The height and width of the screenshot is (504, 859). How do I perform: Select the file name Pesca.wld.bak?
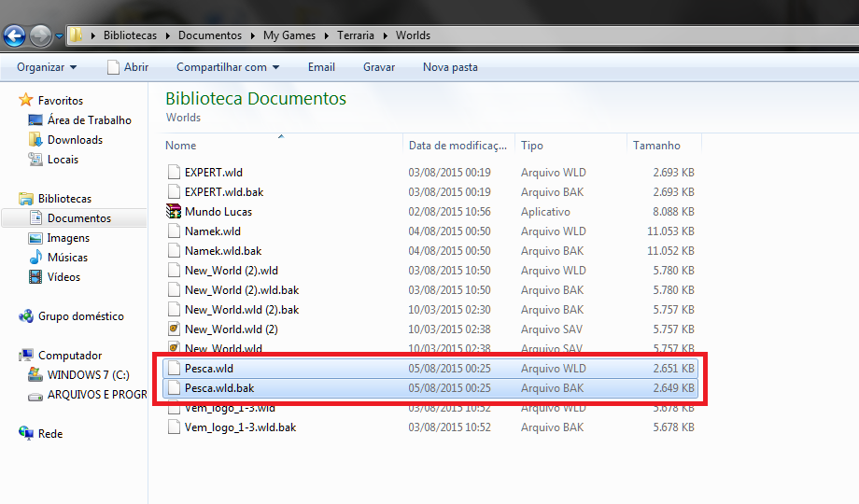219,388
